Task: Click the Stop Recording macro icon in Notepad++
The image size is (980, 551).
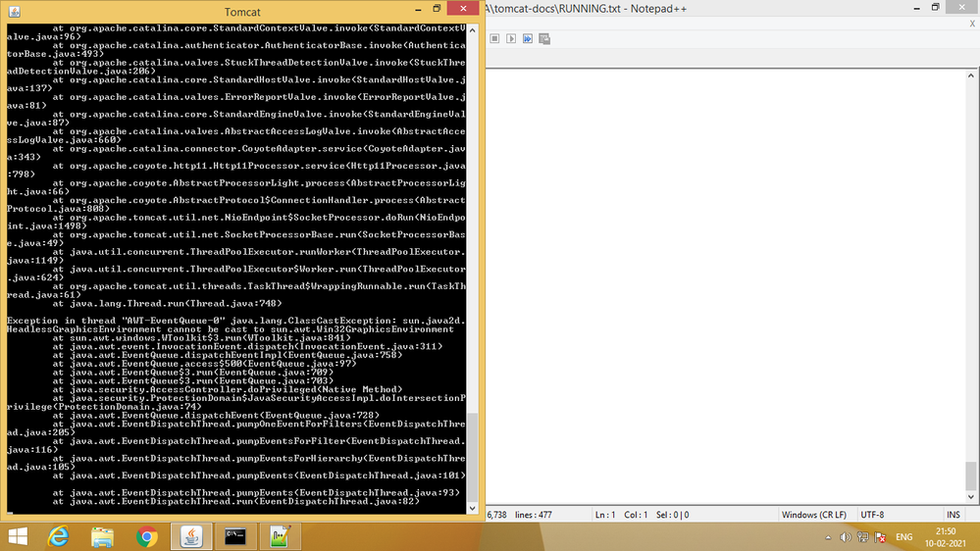Action: coord(494,39)
